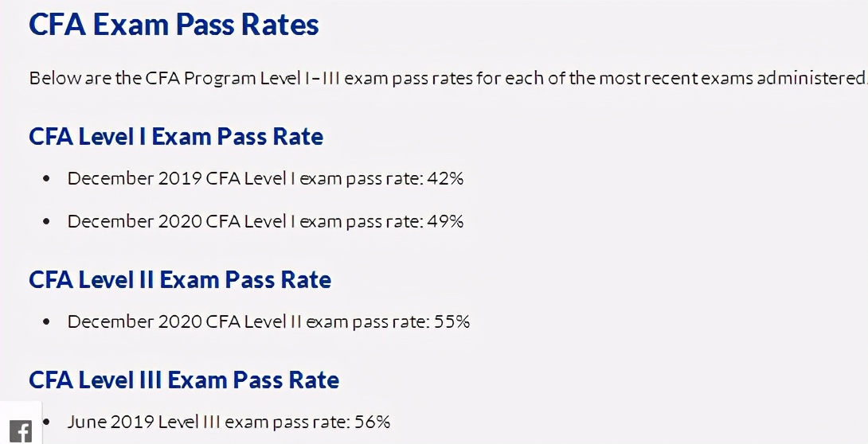Click the bullet before the 42% entry
Image resolution: width=868 pixels, height=444 pixels.
click(x=46, y=179)
